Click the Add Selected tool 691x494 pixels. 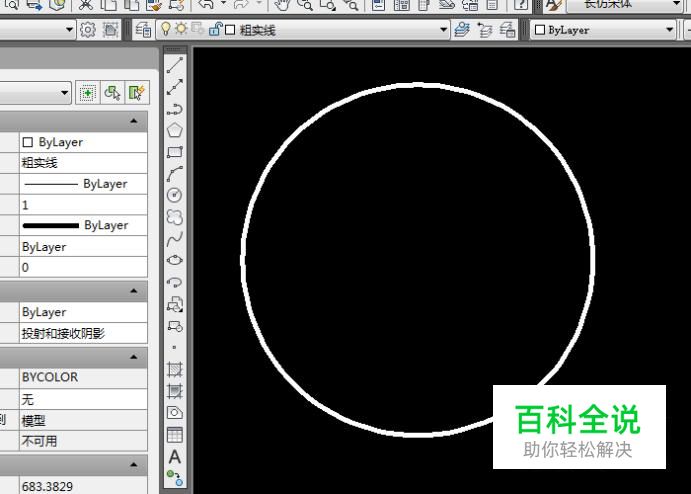pos(175,478)
